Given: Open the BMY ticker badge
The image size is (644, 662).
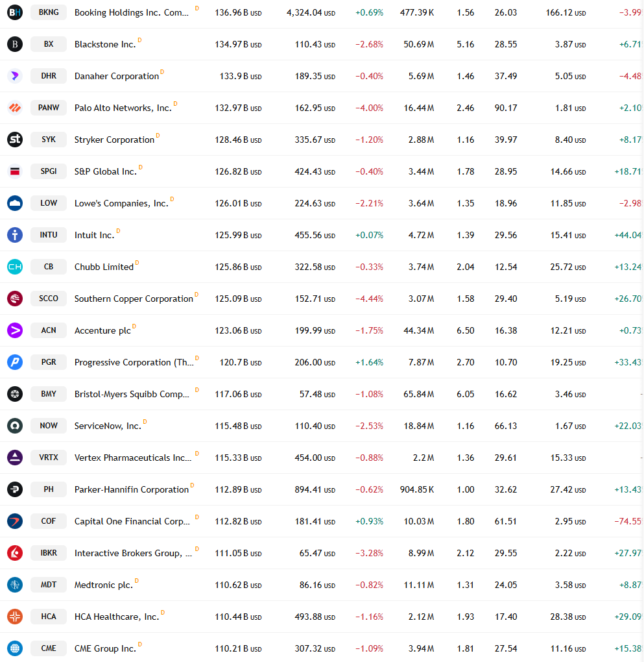Looking at the screenshot, I should tap(49, 394).
